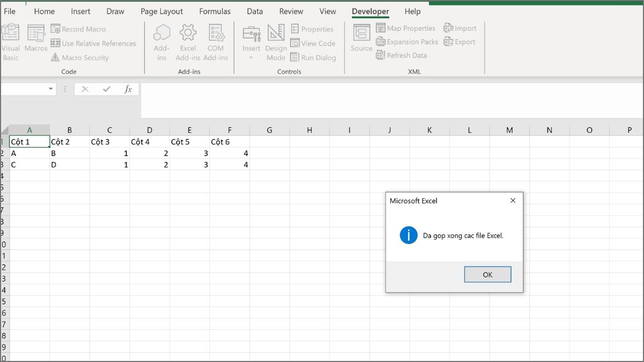Viewport: 644px width, 362px height.
Task: Open Excel Add-ins dialog
Action: (188, 43)
